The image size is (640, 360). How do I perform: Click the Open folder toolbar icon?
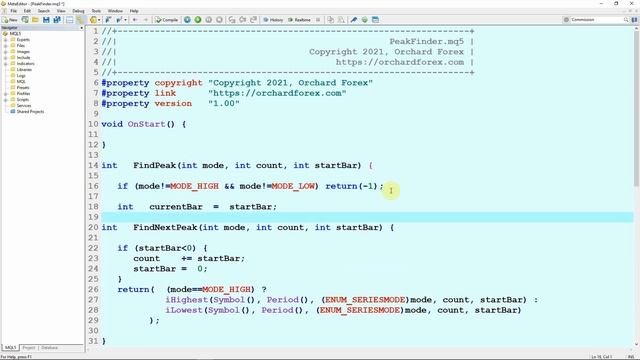pyautogui.click(x=36, y=20)
